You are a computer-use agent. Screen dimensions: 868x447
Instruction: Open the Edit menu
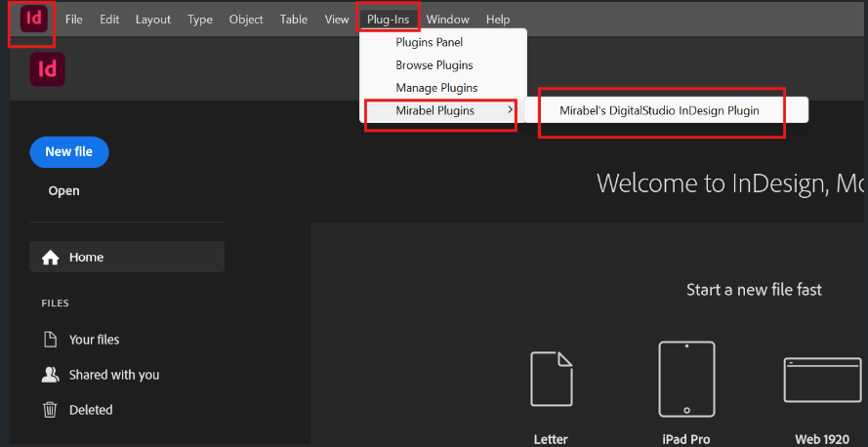click(x=109, y=20)
